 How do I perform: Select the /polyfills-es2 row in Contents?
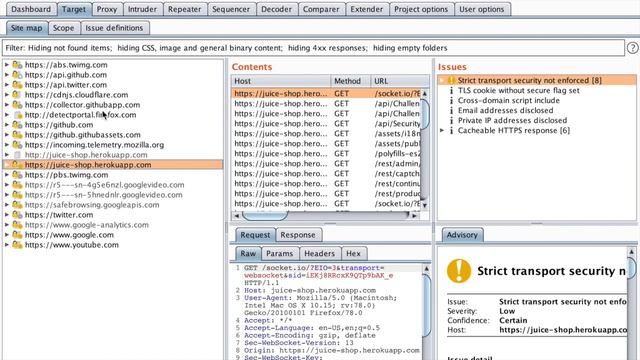(x=327, y=153)
